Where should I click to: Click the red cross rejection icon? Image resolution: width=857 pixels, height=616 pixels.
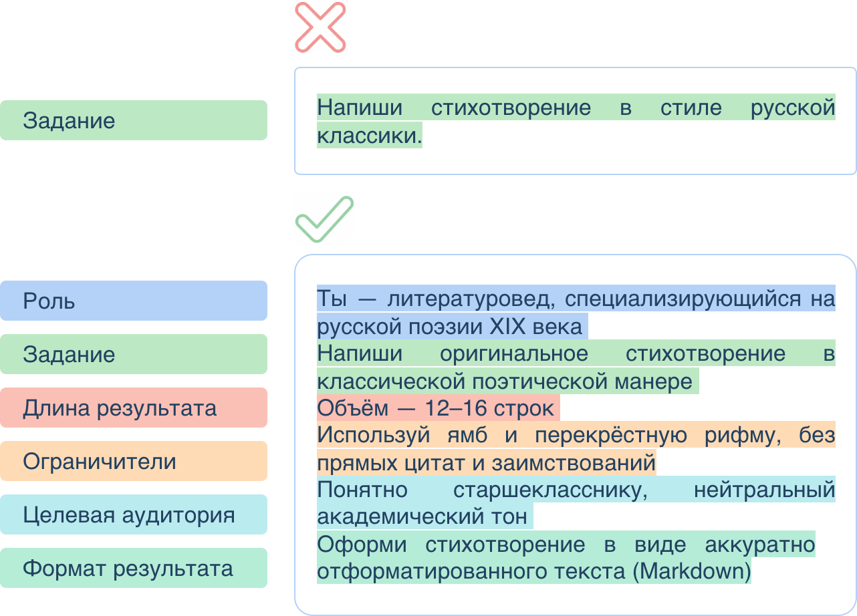[321, 27]
